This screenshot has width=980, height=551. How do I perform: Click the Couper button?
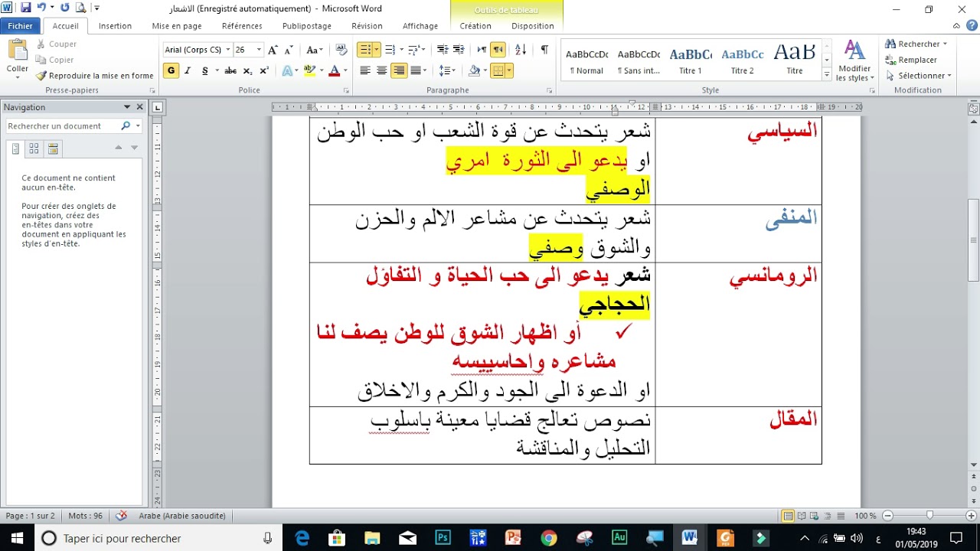click(x=57, y=44)
